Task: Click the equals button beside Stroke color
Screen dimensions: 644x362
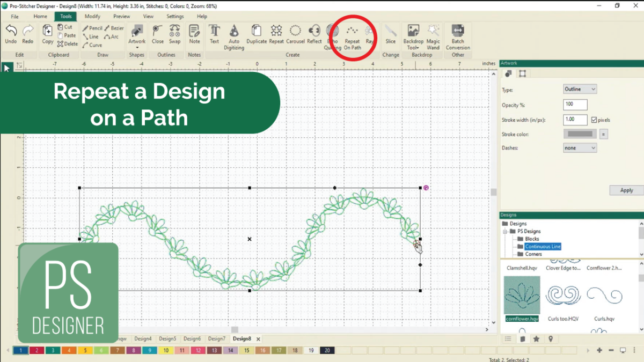Action: (604, 134)
